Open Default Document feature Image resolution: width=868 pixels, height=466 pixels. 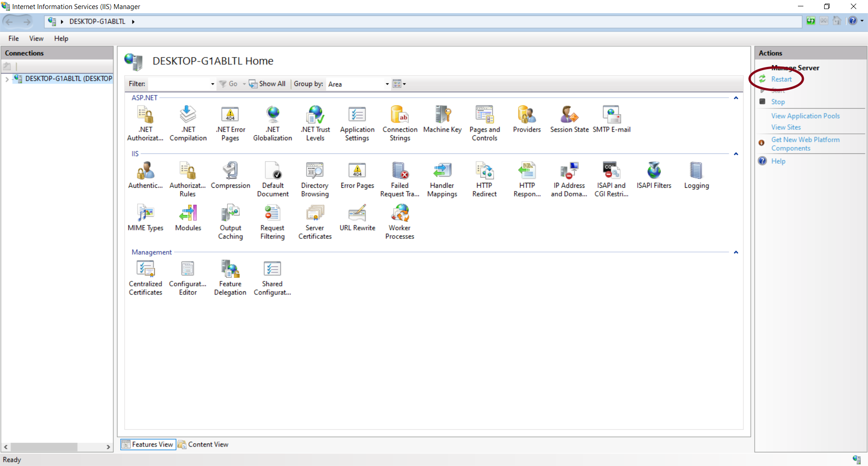[273, 180]
